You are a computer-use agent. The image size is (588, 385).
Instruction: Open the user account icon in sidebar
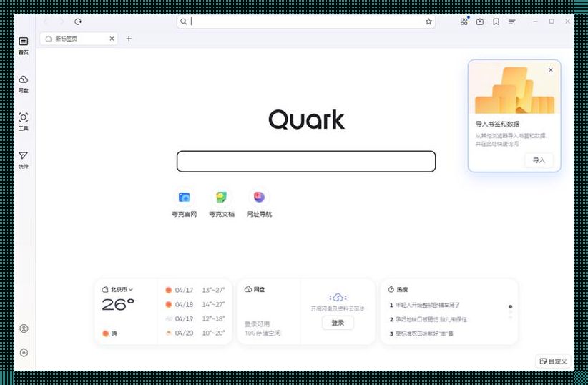pos(24,328)
